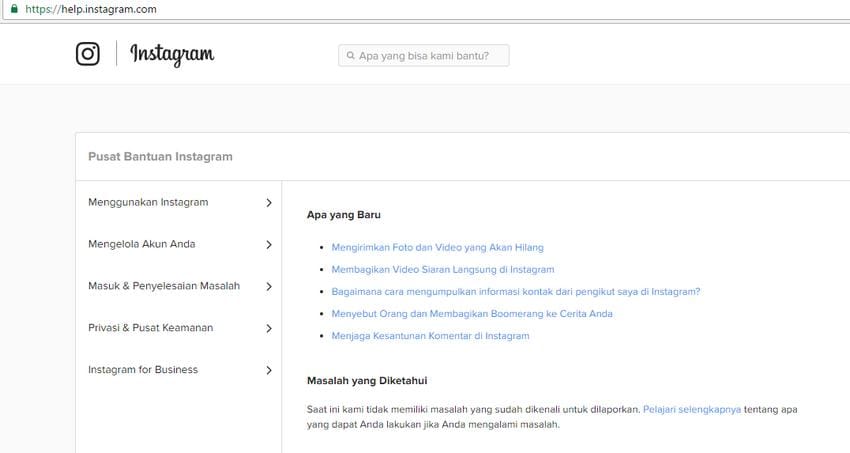
Task: Open the mengumpulkan informasi kontak link
Action: [515, 292]
